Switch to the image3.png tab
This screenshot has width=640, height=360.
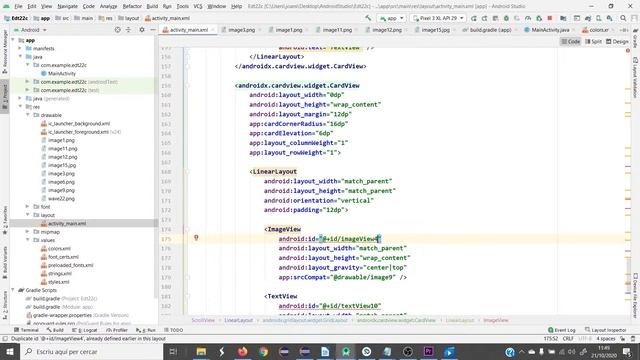(x=241, y=30)
